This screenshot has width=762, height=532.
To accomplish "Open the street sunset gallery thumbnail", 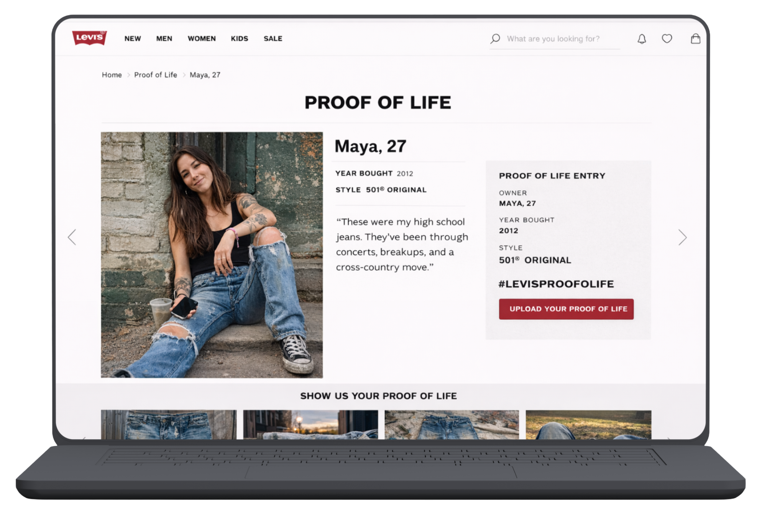I will [310, 425].
